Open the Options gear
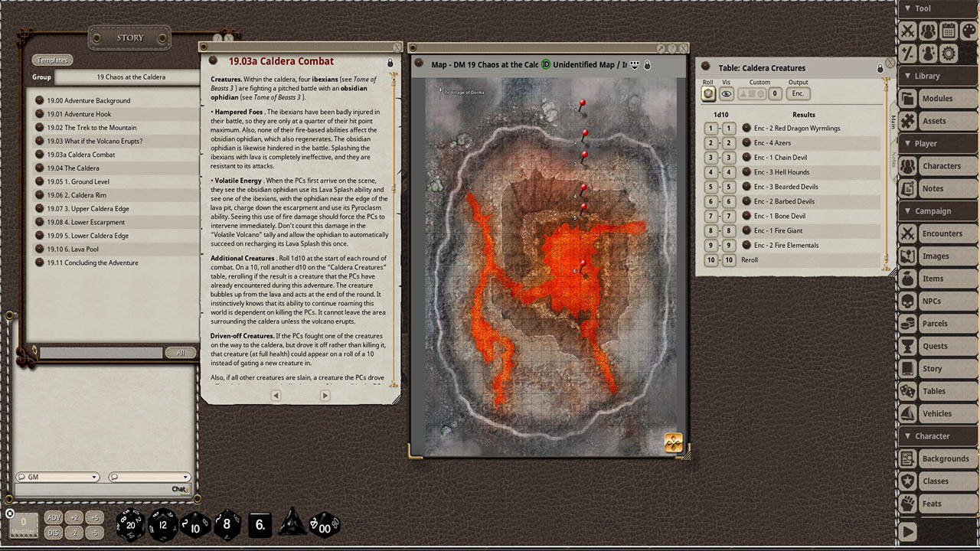Image resolution: width=980 pixels, height=551 pixels. coord(947,53)
